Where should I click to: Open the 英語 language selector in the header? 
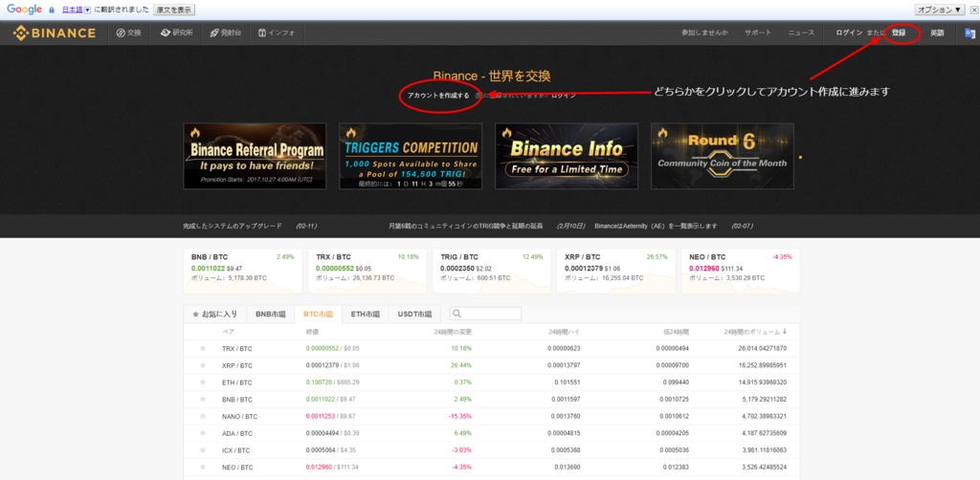(x=936, y=33)
